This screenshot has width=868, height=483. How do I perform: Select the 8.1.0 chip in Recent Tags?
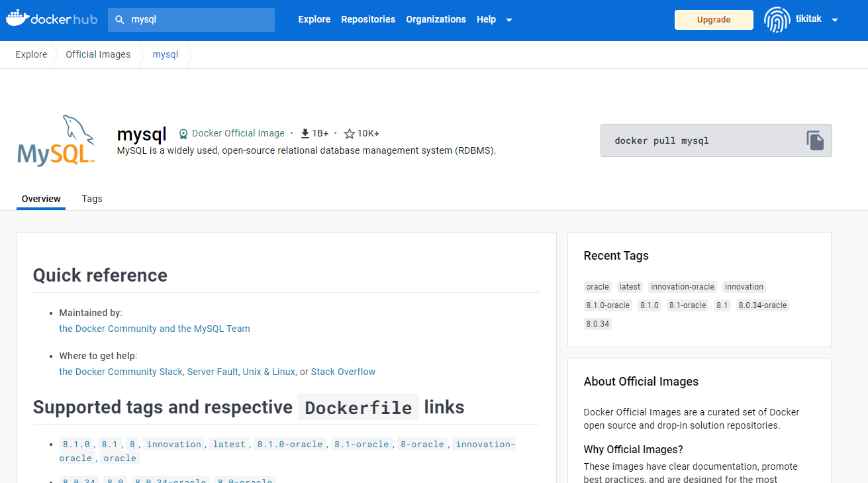(x=649, y=305)
